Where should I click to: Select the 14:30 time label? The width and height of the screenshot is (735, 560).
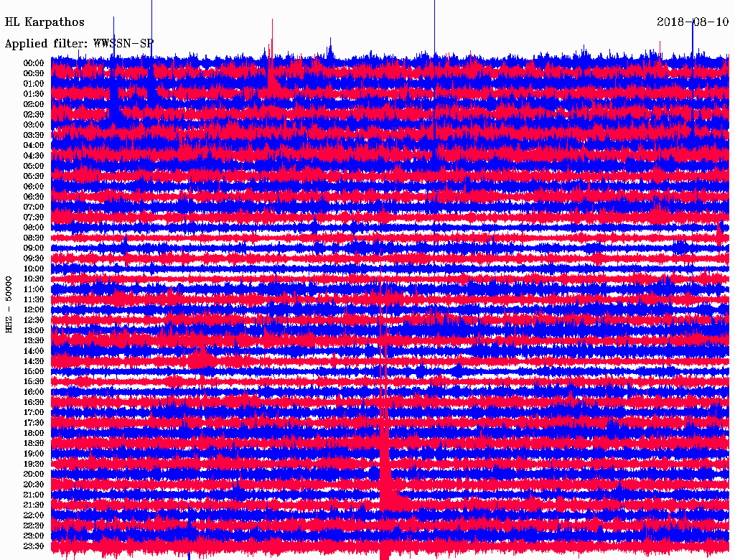pyautogui.click(x=34, y=362)
